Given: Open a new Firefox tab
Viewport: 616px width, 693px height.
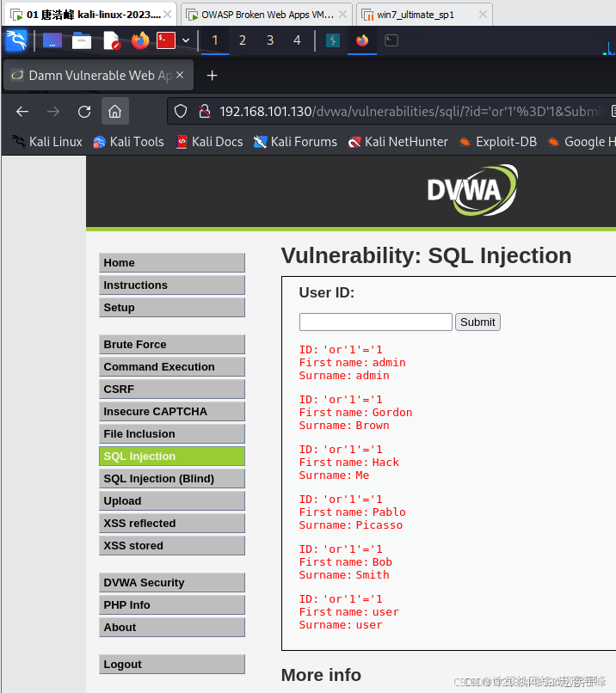Looking at the screenshot, I should click(x=213, y=76).
